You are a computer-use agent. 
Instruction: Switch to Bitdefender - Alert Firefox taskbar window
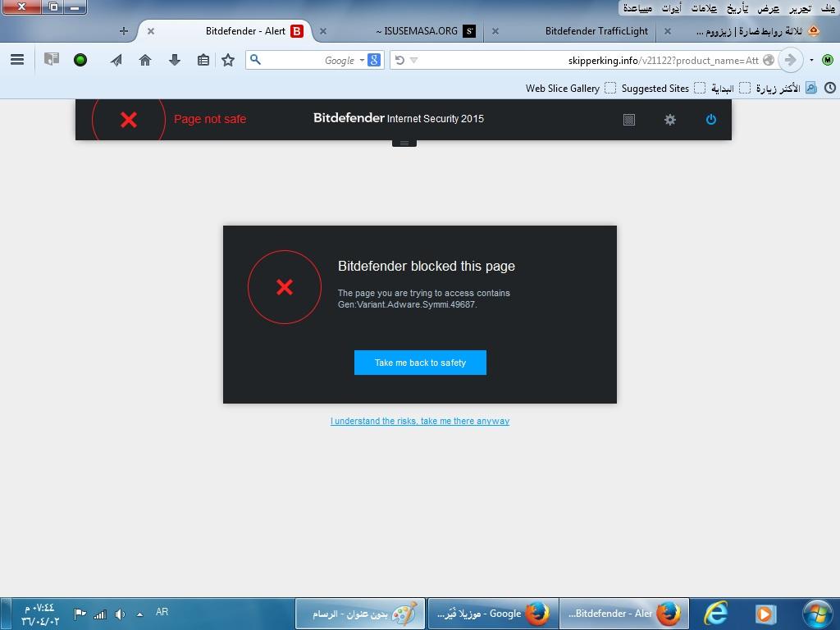624,614
